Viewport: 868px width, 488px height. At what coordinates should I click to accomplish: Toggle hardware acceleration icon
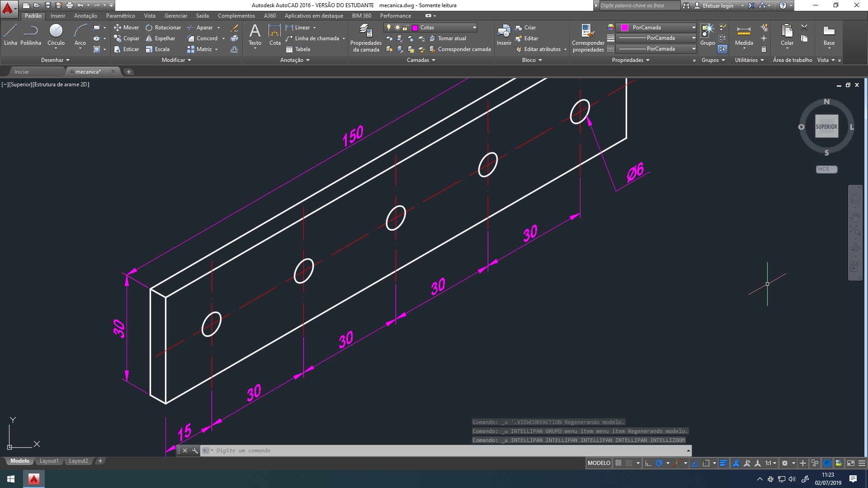coord(827,463)
